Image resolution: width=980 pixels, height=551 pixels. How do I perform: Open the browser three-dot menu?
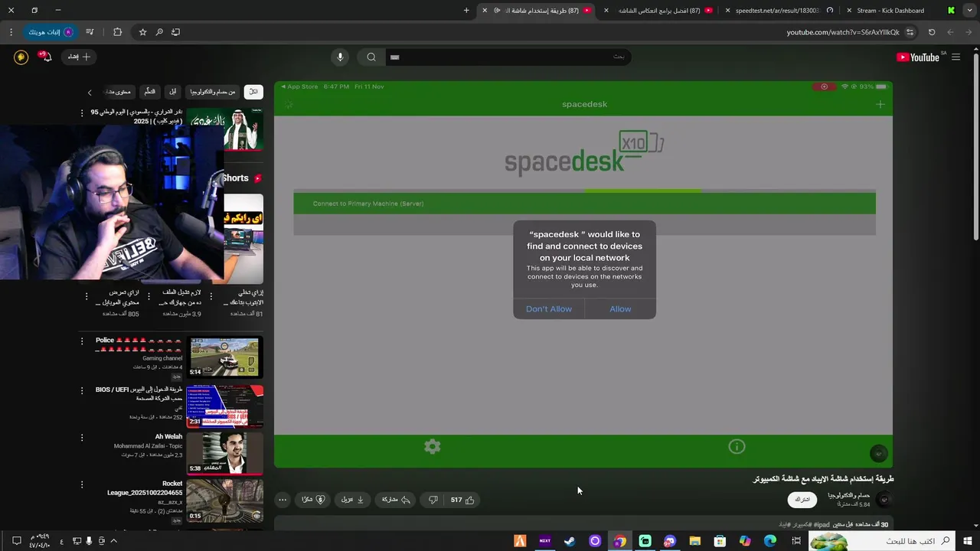coord(11,32)
